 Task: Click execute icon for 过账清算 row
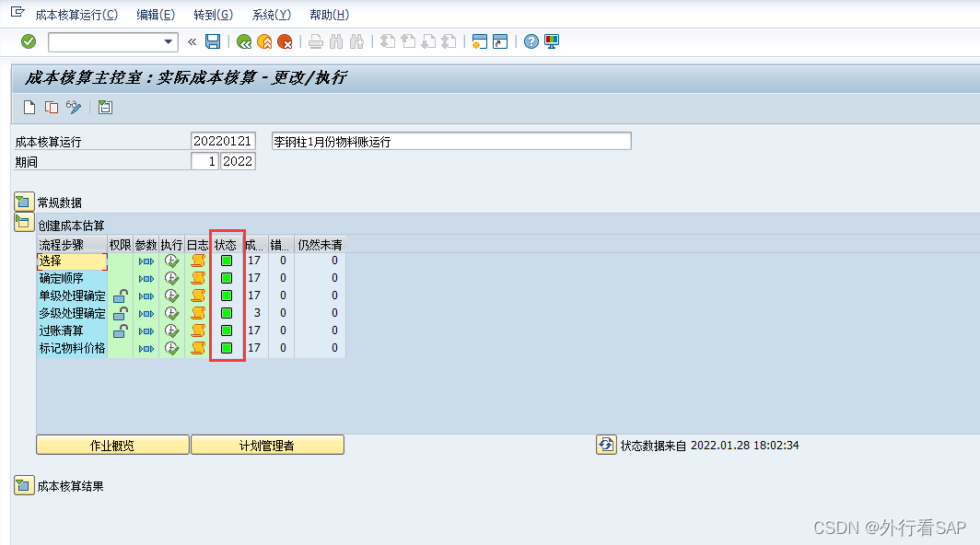[x=172, y=330]
